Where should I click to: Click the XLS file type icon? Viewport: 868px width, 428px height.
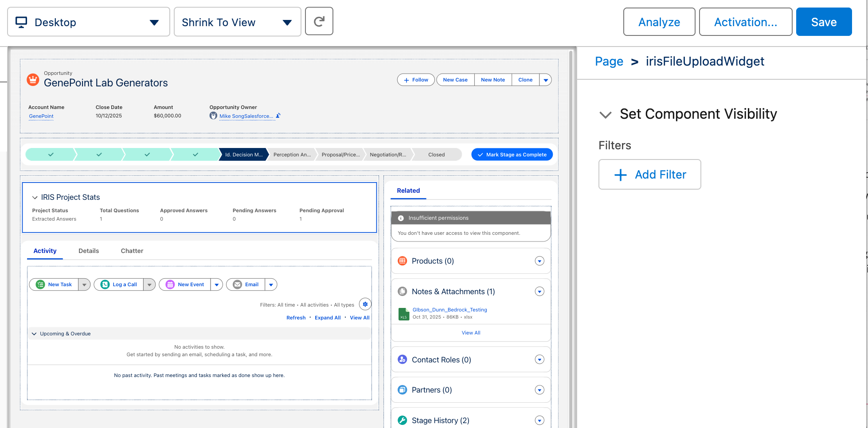pos(404,314)
